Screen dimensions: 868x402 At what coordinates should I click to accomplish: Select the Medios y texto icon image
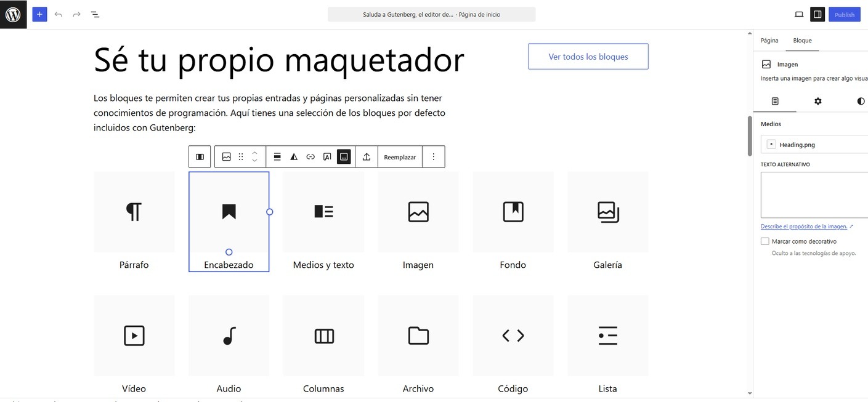pyautogui.click(x=323, y=212)
